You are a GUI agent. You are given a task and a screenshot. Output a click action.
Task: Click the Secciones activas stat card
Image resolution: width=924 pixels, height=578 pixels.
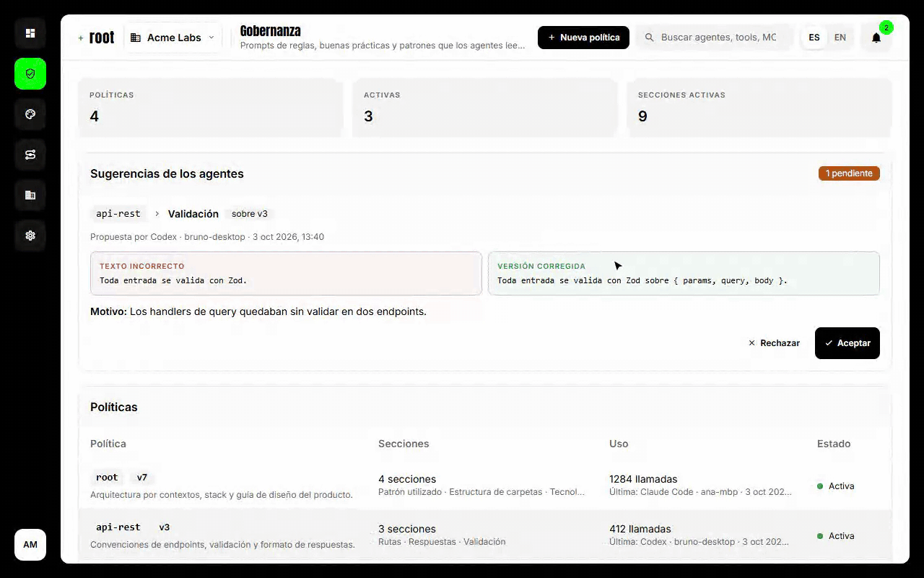[x=759, y=108]
